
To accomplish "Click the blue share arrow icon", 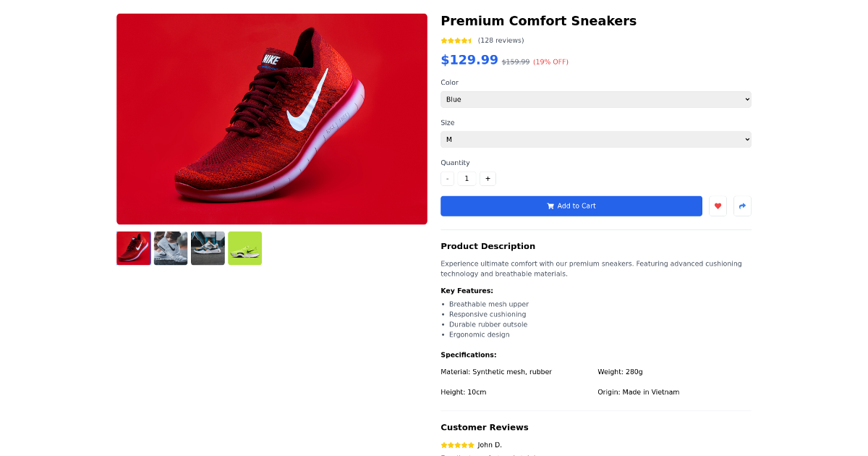I will click(x=742, y=206).
